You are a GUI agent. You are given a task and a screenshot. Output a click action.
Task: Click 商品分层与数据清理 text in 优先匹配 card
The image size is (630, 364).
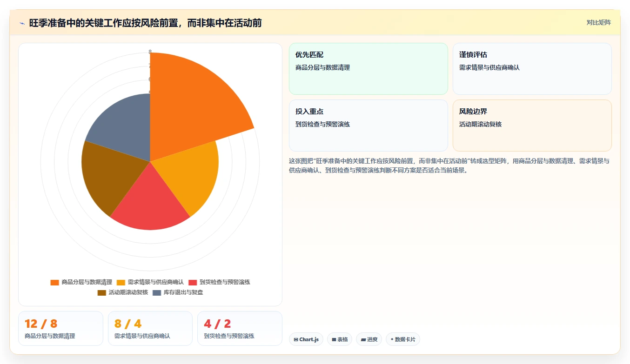(322, 67)
